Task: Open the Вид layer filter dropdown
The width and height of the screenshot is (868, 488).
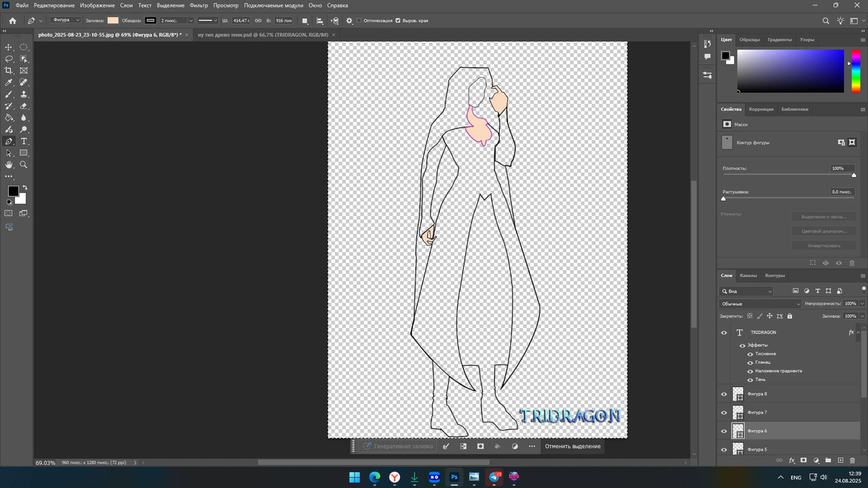Action: click(x=746, y=291)
